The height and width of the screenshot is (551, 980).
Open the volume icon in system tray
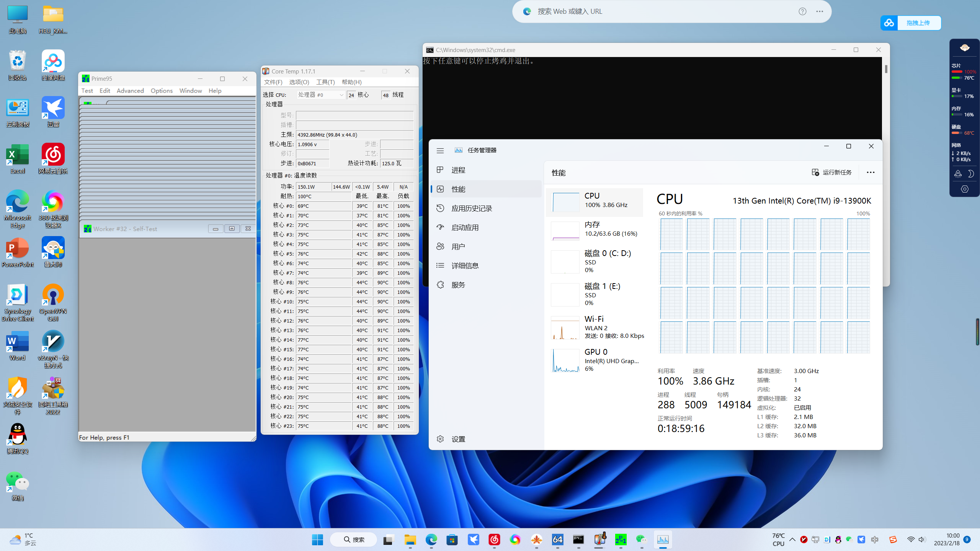[x=922, y=540]
